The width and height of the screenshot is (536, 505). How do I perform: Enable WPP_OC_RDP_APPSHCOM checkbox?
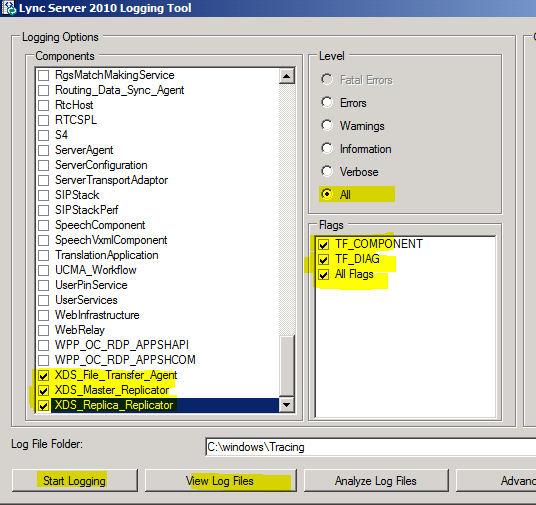pos(43,360)
